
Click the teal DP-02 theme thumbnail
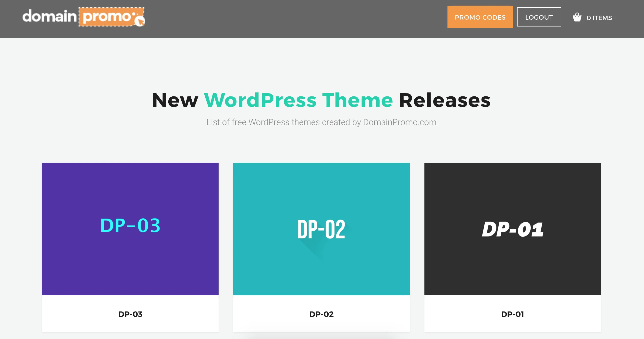pyautogui.click(x=321, y=228)
